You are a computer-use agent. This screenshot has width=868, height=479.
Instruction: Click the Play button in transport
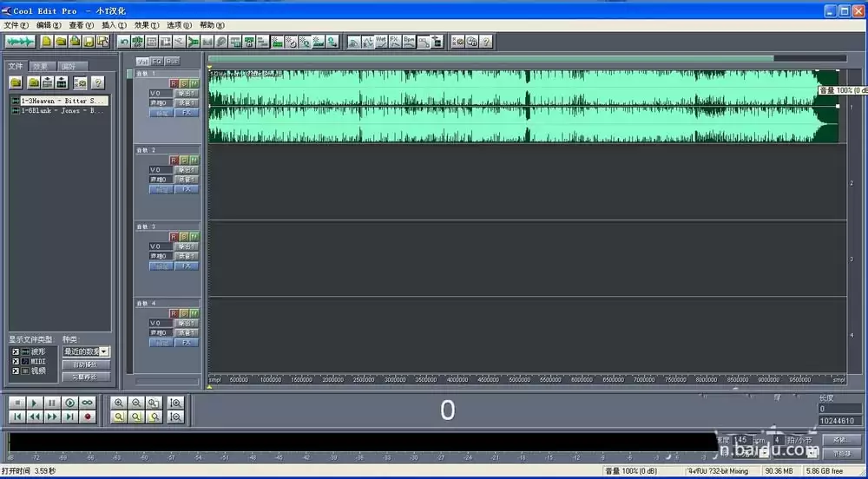(35, 404)
